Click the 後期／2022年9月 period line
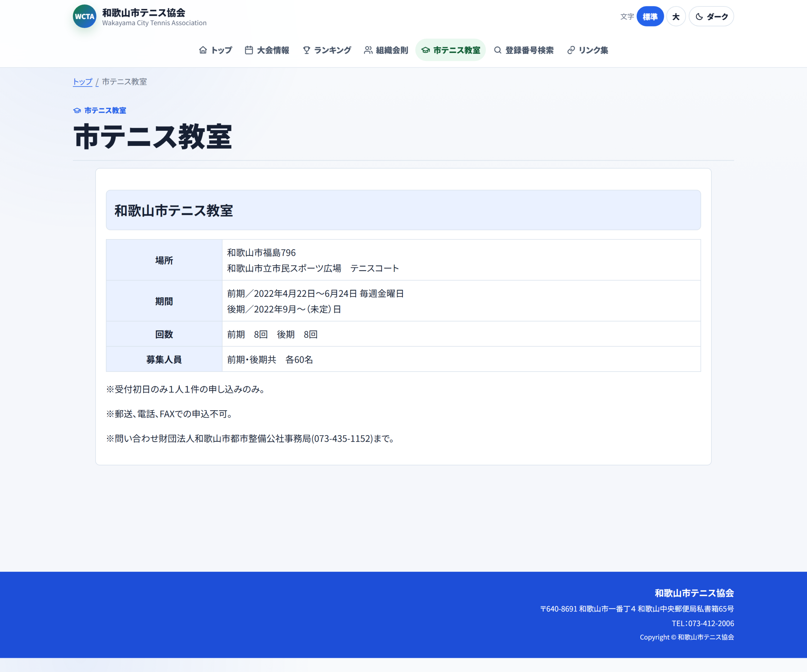807x672 pixels. coord(284,309)
